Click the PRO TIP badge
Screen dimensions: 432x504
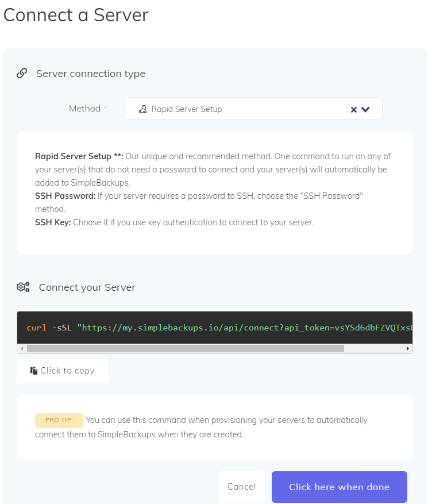(x=59, y=421)
